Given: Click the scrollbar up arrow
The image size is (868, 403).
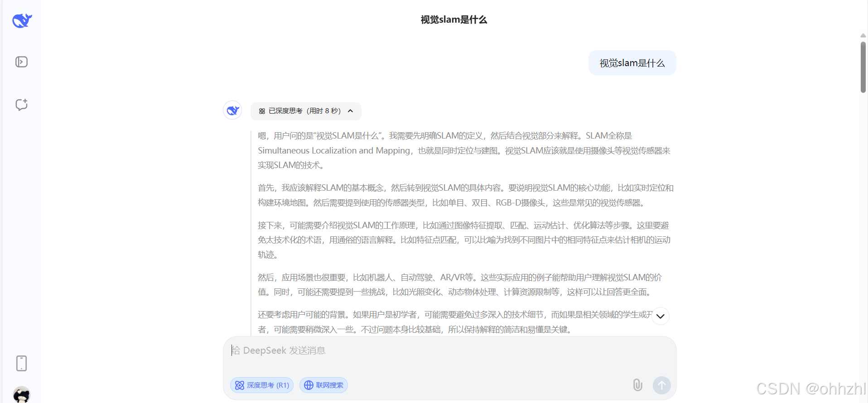Looking at the screenshot, I should (863, 35).
